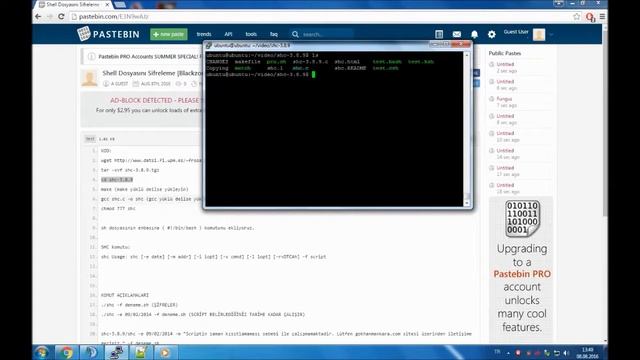640x360 pixels.
Task: Click the PuTTY icon in the terminal title bar
Action: pos(209,45)
